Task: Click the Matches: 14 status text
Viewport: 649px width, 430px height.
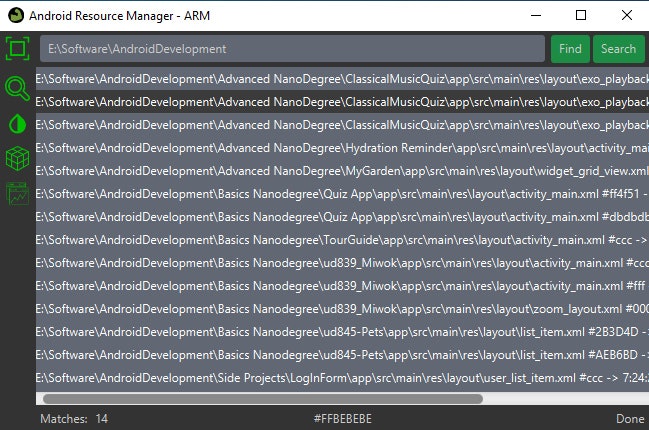Action: click(x=74, y=419)
